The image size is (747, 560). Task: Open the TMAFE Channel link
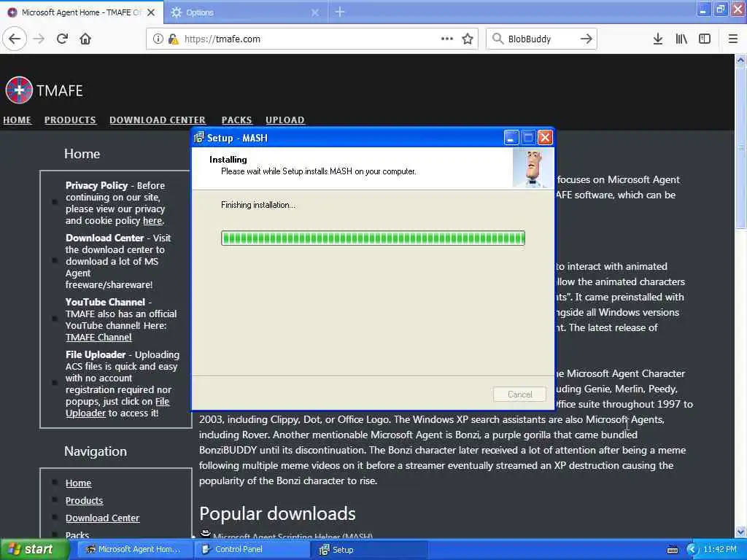(98, 337)
